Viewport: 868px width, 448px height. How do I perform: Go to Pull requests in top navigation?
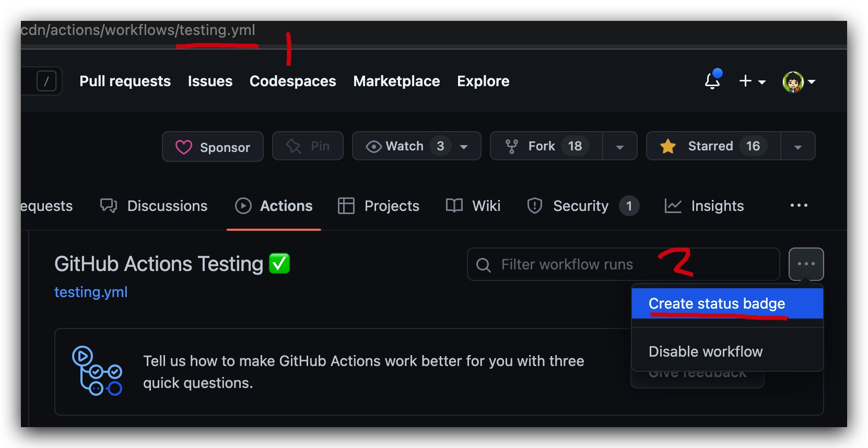[125, 81]
